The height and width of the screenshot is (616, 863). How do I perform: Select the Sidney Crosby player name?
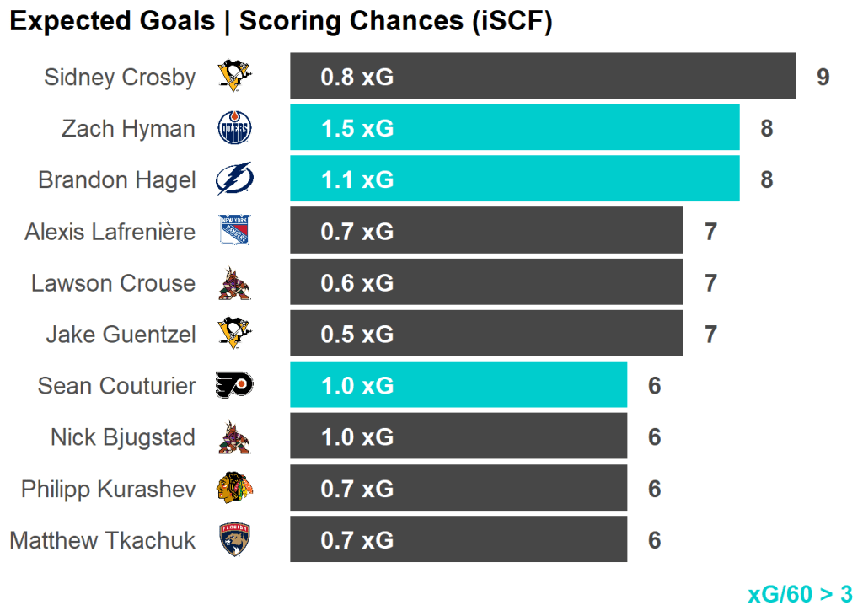pyautogui.click(x=120, y=78)
